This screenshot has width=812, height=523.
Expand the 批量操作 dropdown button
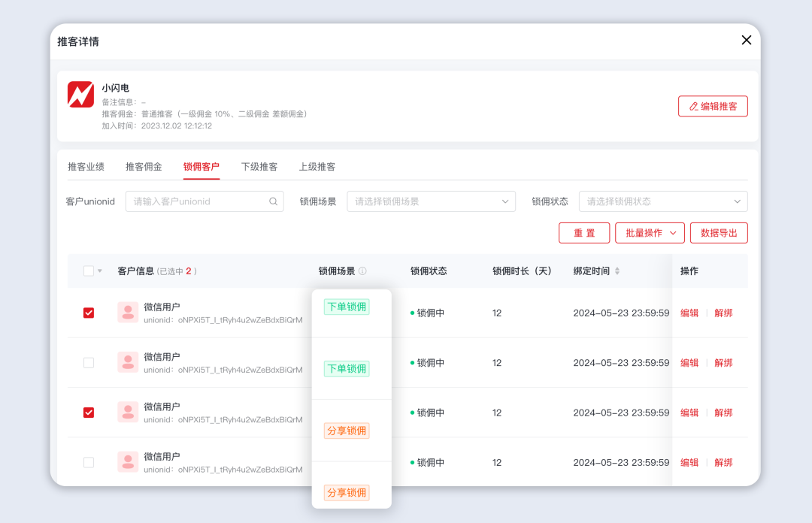pos(650,233)
